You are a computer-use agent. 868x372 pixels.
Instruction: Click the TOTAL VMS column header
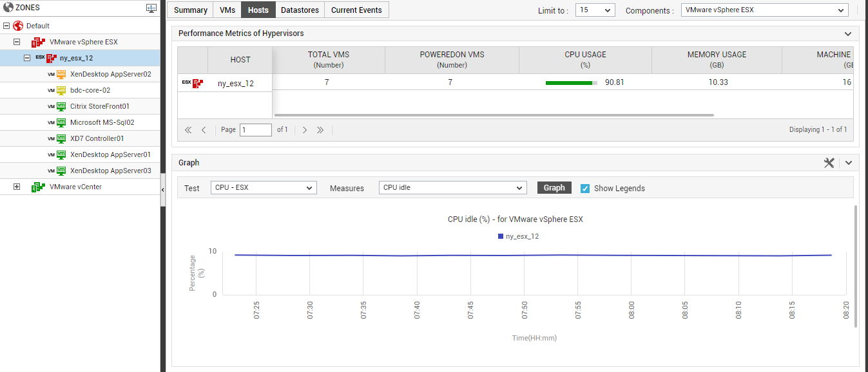coord(329,60)
